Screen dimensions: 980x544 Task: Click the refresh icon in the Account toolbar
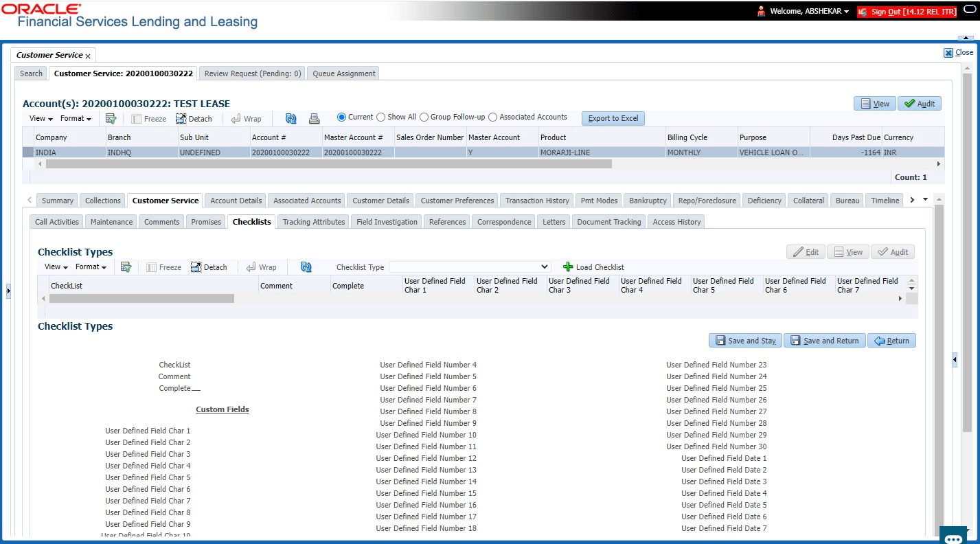coord(291,119)
